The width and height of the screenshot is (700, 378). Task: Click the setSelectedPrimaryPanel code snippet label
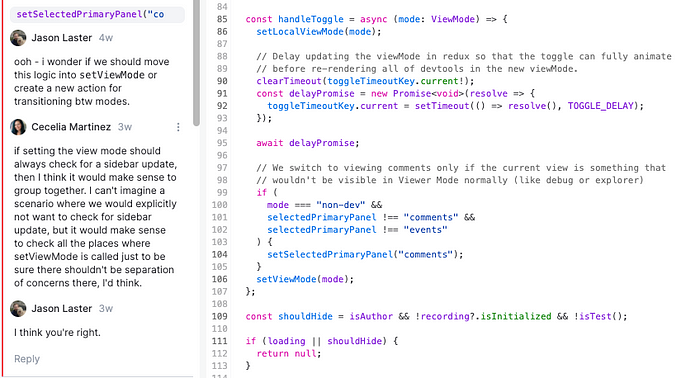(x=97, y=14)
